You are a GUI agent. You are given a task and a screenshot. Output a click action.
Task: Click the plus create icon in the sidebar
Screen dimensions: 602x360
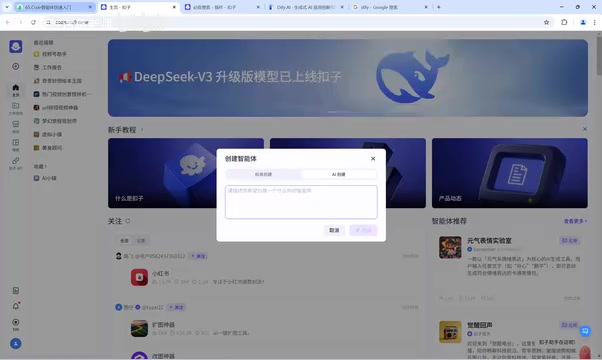(x=16, y=66)
